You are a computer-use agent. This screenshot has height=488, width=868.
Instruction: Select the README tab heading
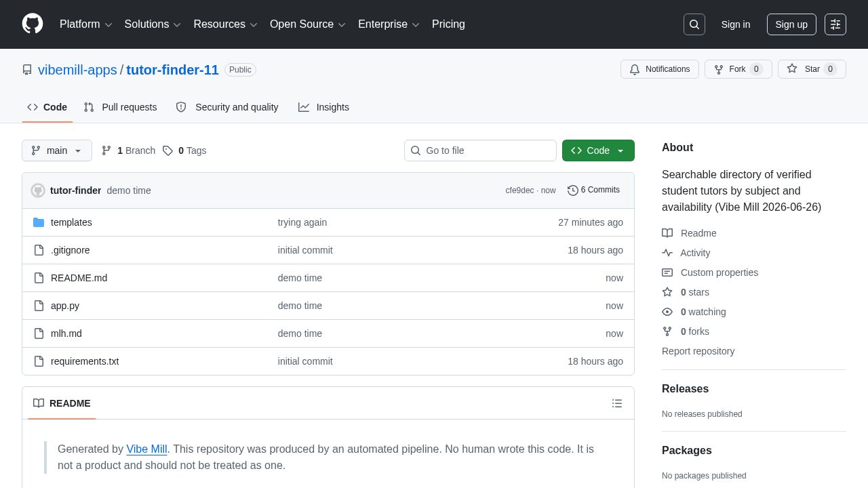62,403
